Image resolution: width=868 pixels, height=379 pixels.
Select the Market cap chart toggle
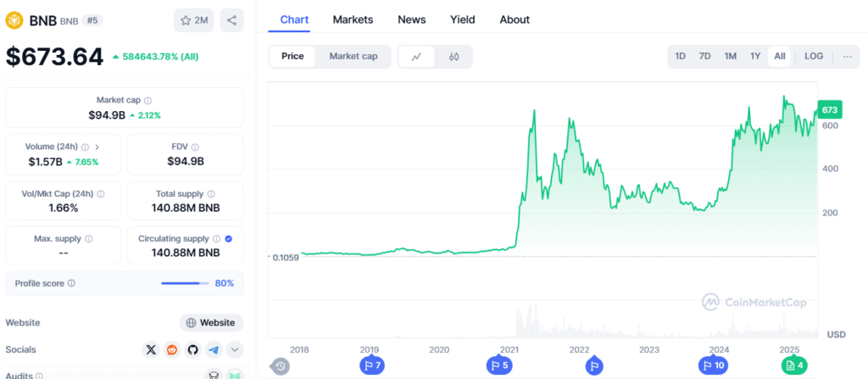pos(353,57)
